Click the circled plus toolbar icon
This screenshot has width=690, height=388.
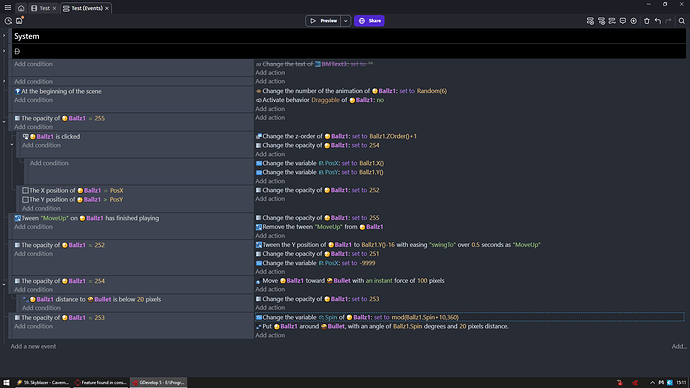click(x=633, y=21)
